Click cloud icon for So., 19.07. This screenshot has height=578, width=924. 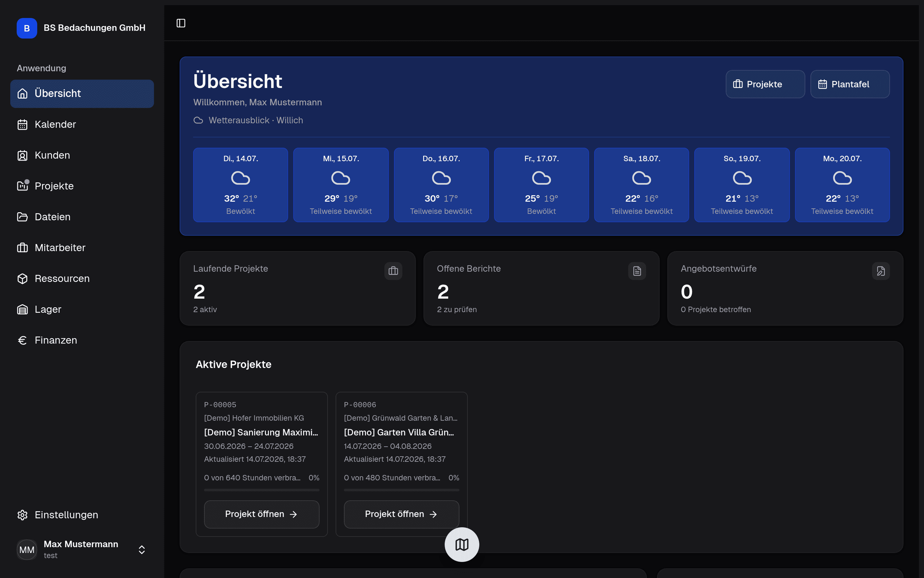pyautogui.click(x=742, y=178)
